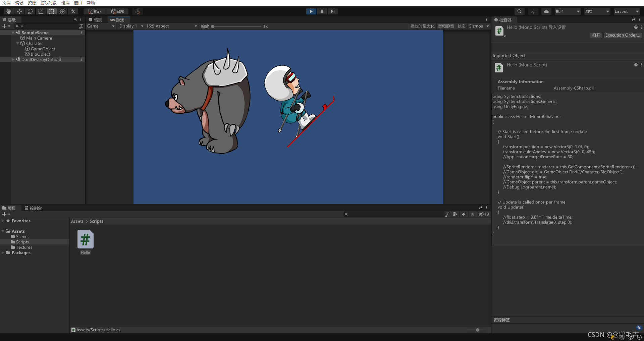The image size is (644, 341).
Task: Toggle Inspector panel lock
Action: [634, 20]
